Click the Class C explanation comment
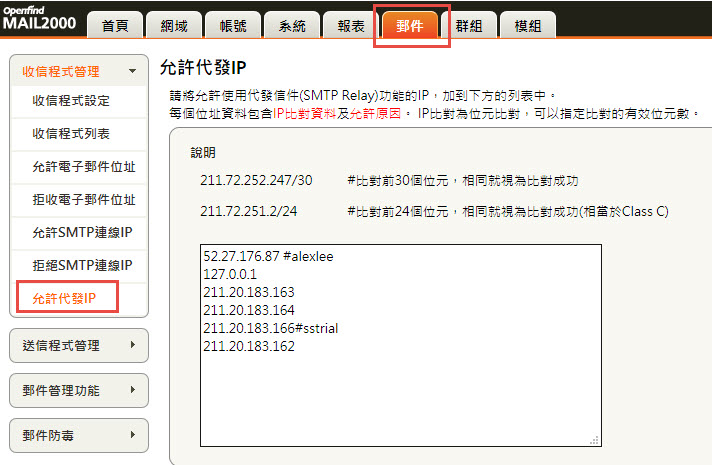Screen dimensions: 712x465 pos(508,212)
